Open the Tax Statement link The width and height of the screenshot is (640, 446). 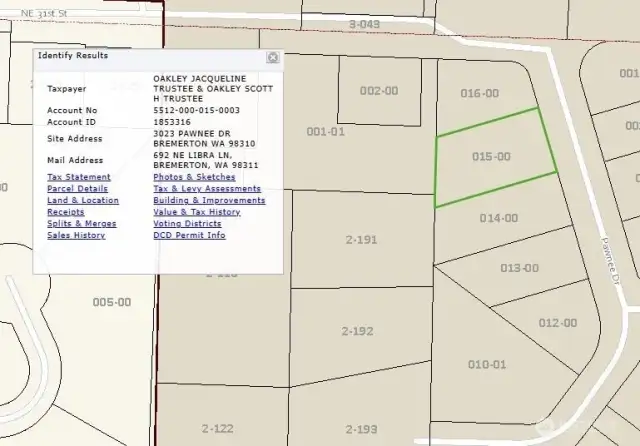coord(79,177)
